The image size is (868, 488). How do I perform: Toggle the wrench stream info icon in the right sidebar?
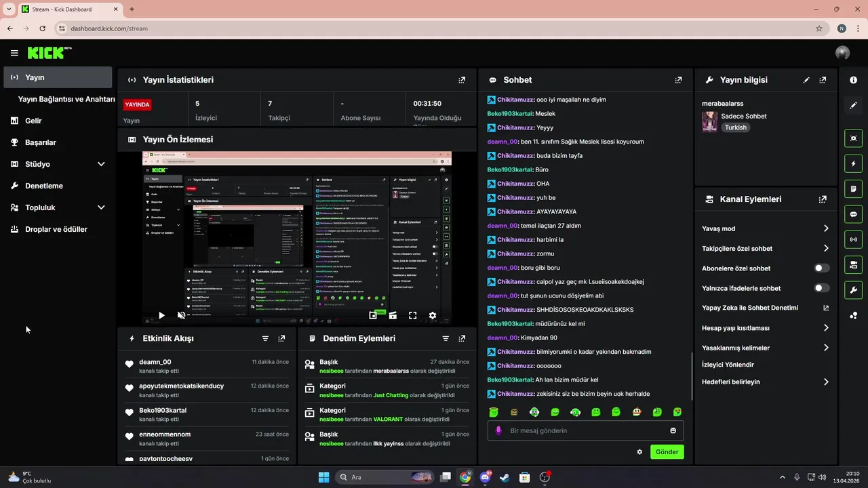[853, 290]
